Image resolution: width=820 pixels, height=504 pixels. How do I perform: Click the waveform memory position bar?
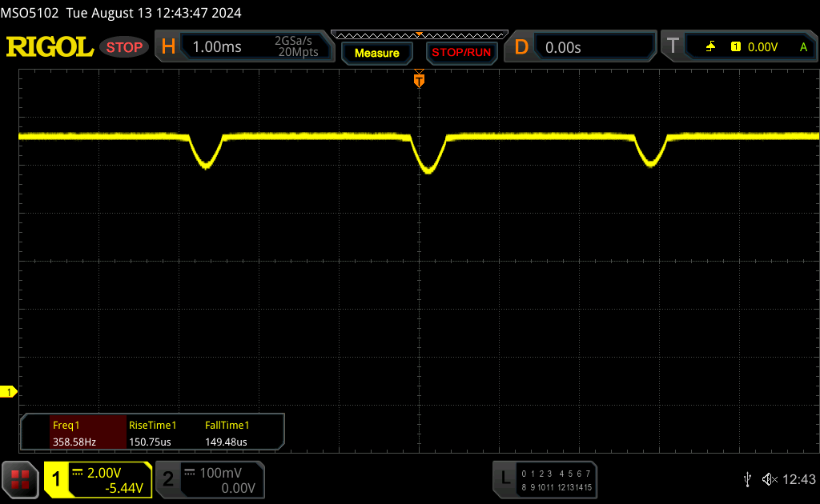(420, 35)
